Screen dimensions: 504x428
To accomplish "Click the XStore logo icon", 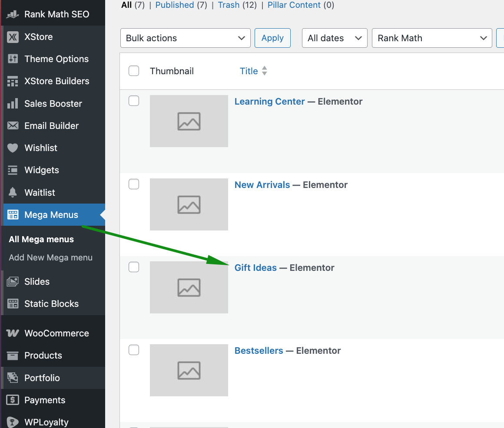I will pyautogui.click(x=13, y=37).
